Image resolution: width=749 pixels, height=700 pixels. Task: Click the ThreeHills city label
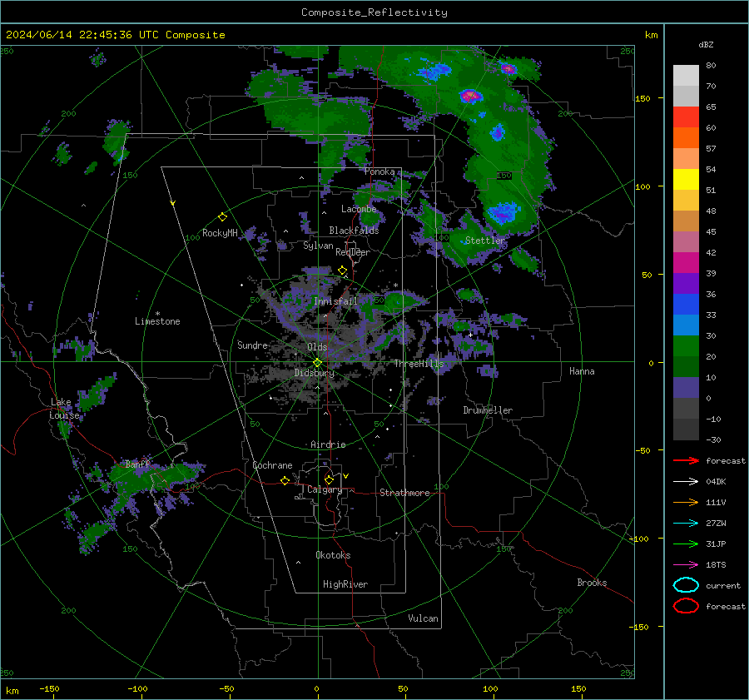click(x=419, y=364)
